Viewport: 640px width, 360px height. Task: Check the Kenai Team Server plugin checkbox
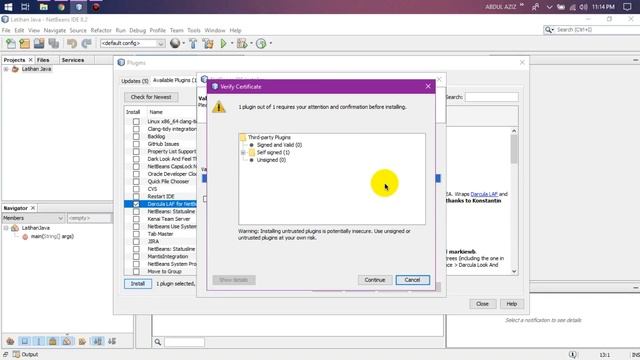136,219
